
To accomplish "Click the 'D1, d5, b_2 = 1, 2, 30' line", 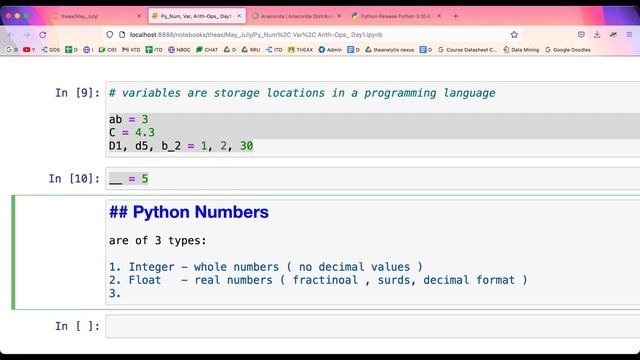I will (x=181, y=146).
